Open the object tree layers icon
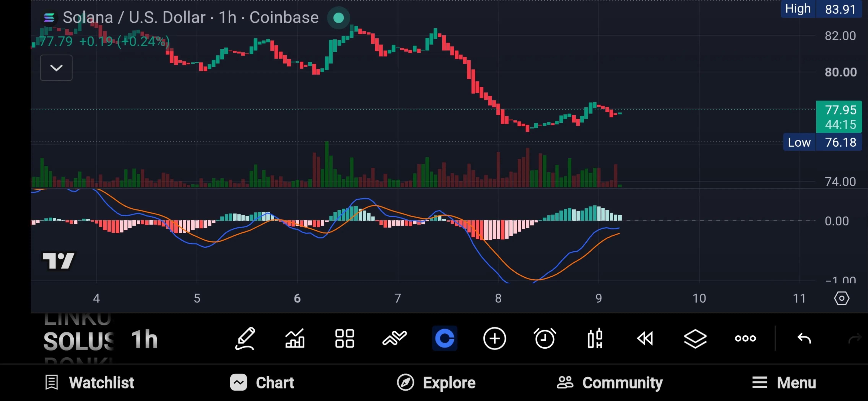The width and height of the screenshot is (868, 401). 695,338
